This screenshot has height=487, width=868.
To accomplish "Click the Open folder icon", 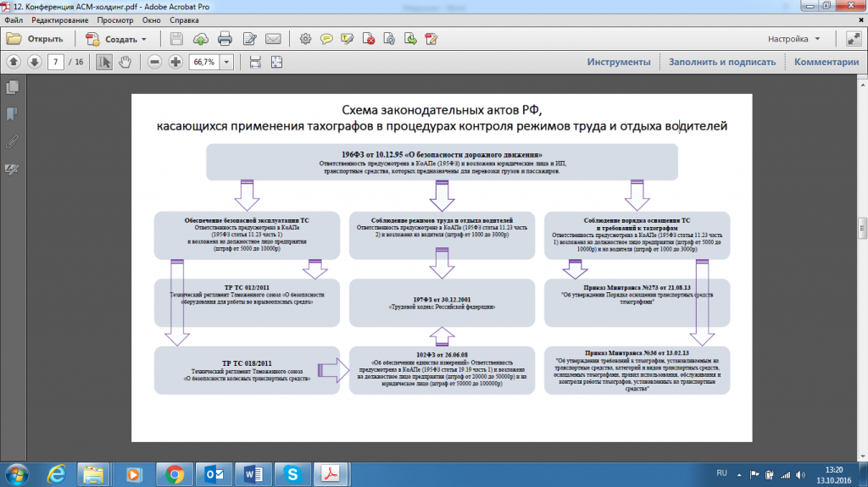I will (x=14, y=39).
